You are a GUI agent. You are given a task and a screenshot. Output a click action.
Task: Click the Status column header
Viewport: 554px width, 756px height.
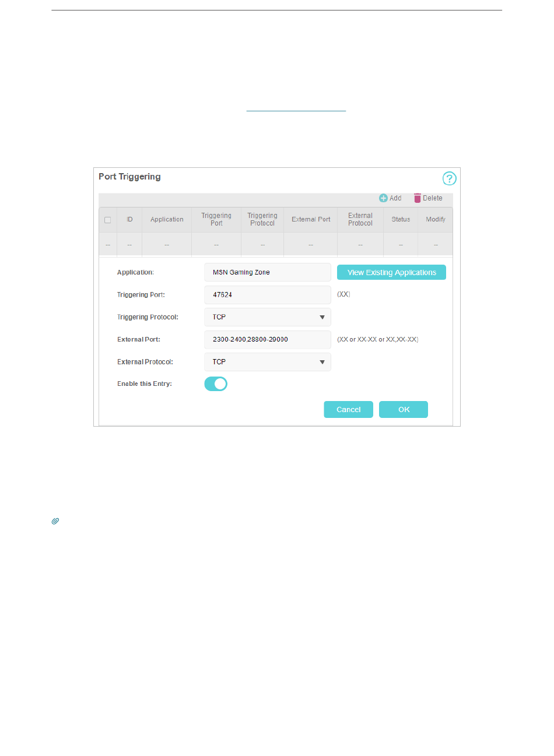401,220
